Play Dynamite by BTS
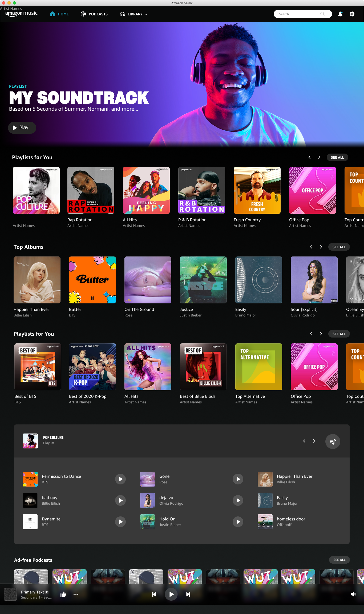Screen dimensions: 364x614 (120, 522)
